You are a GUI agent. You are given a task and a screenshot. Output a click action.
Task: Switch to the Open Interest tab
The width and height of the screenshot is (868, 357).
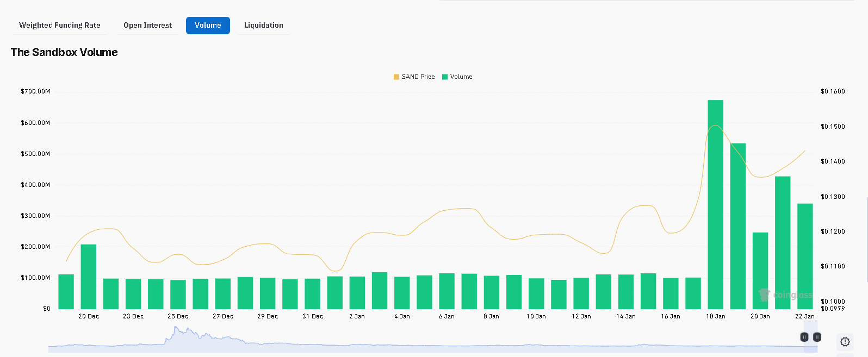[x=147, y=26]
